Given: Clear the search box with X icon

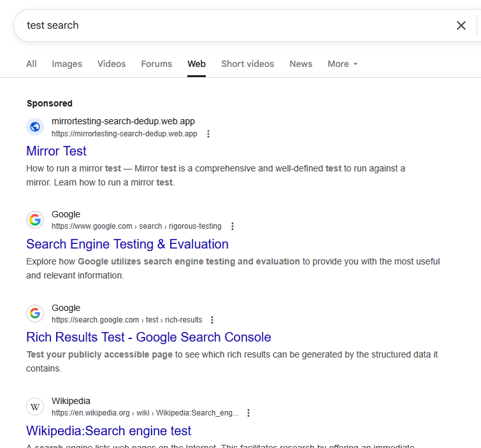Looking at the screenshot, I should tap(461, 25).
